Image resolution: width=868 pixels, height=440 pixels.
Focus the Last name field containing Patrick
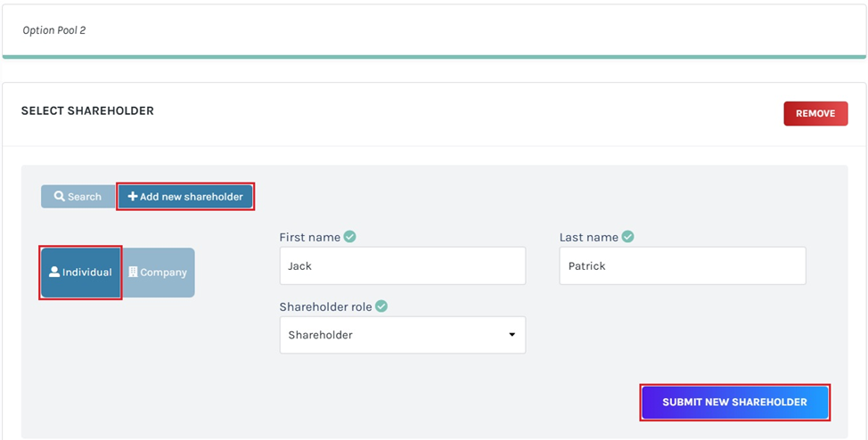pyautogui.click(x=682, y=265)
